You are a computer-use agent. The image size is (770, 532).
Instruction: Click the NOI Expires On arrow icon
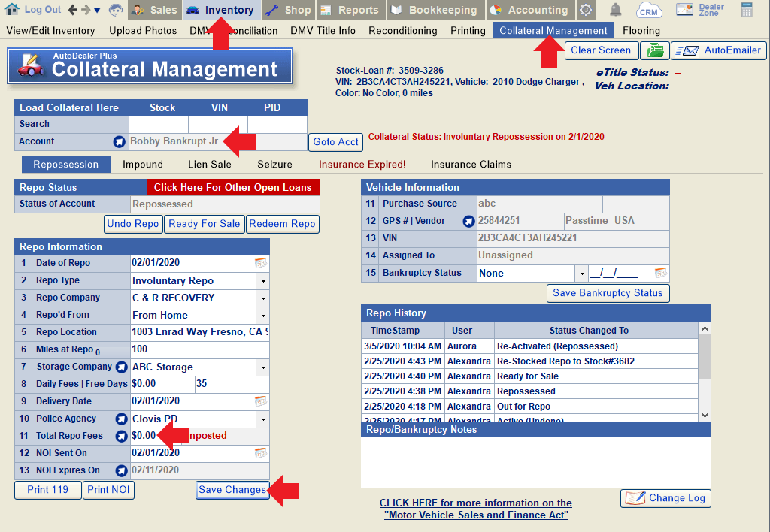[121, 470]
